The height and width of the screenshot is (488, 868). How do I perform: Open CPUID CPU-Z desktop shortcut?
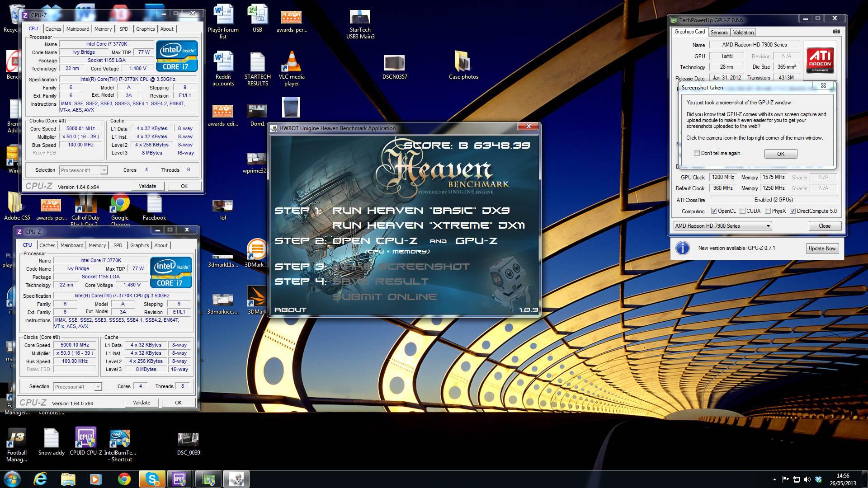click(x=86, y=441)
